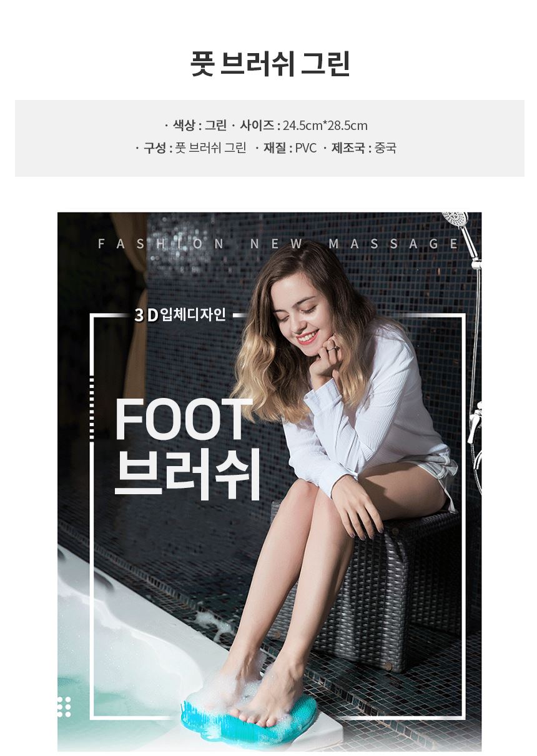The width and height of the screenshot is (537, 756).
Task: Click the gray product specification box
Action: pos(270,138)
